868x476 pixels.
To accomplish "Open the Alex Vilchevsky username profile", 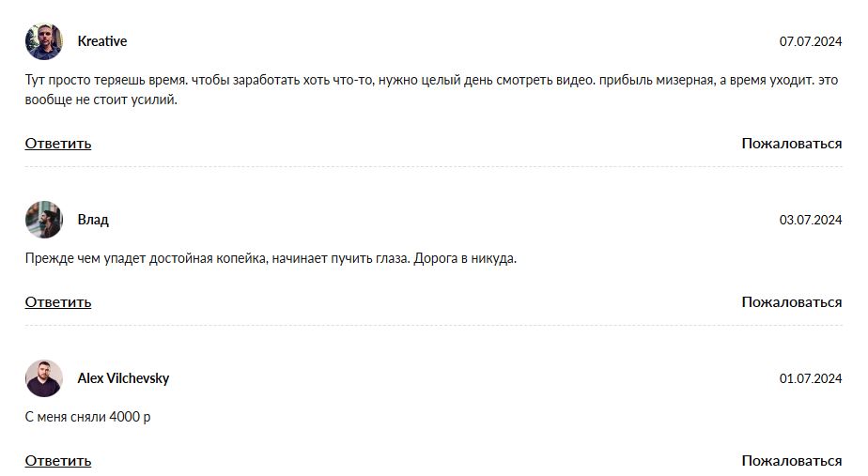I will pos(123,378).
